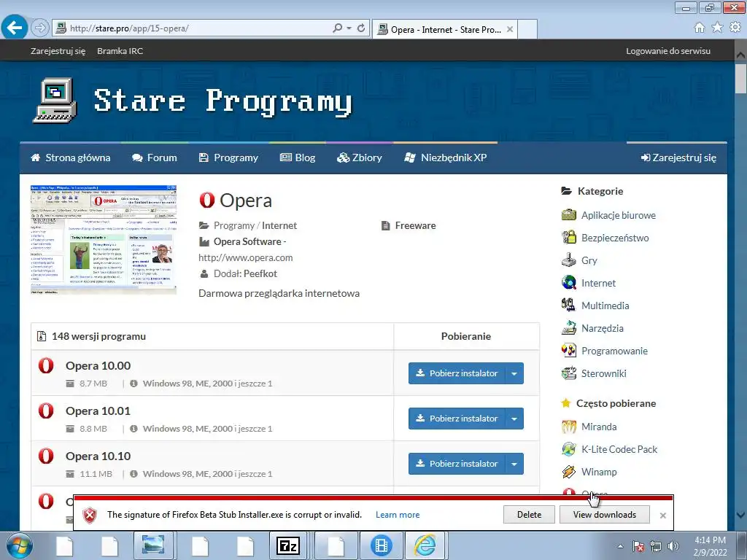The height and width of the screenshot is (560, 747).
Task: Click the search magnifier in address bar
Action: (337, 28)
